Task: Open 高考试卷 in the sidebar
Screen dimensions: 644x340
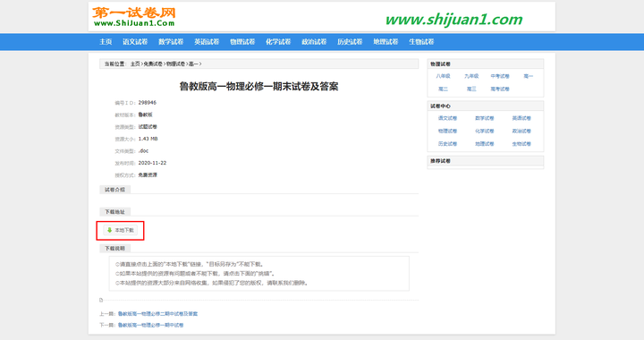Action: [x=500, y=89]
